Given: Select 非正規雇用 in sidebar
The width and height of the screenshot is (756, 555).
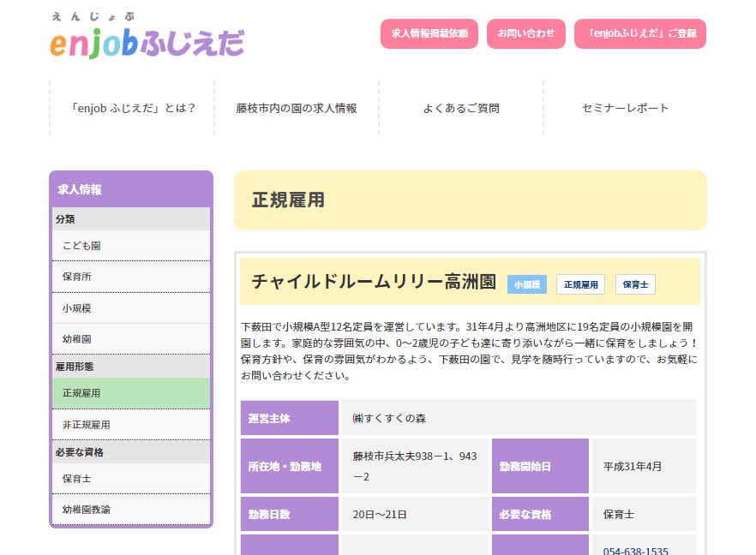Looking at the screenshot, I should [131, 425].
